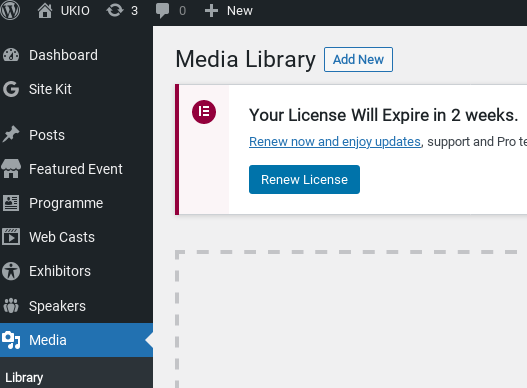
Task: Click the Featured Event storefront icon
Action: (x=11, y=168)
